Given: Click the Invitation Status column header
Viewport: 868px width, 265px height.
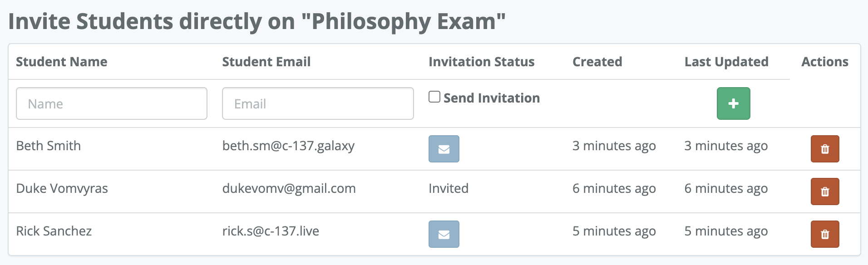Looking at the screenshot, I should [481, 62].
